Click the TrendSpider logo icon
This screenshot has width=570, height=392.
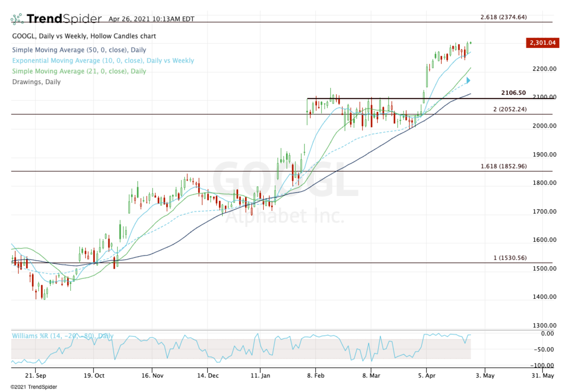[x=17, y=19]
